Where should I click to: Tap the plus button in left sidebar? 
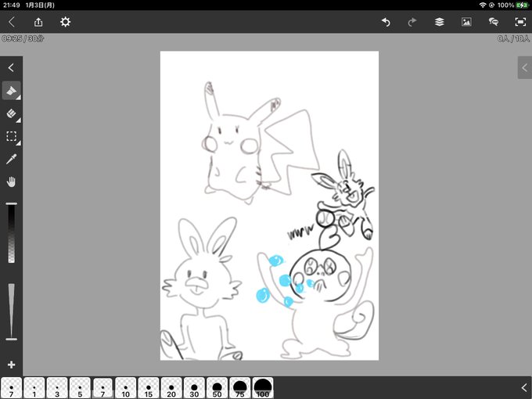pyautogui.click(x=11, y=365)
